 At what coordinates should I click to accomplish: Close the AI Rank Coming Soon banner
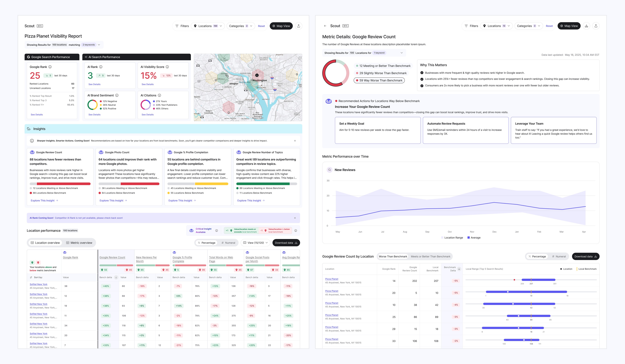click(295, 218)
